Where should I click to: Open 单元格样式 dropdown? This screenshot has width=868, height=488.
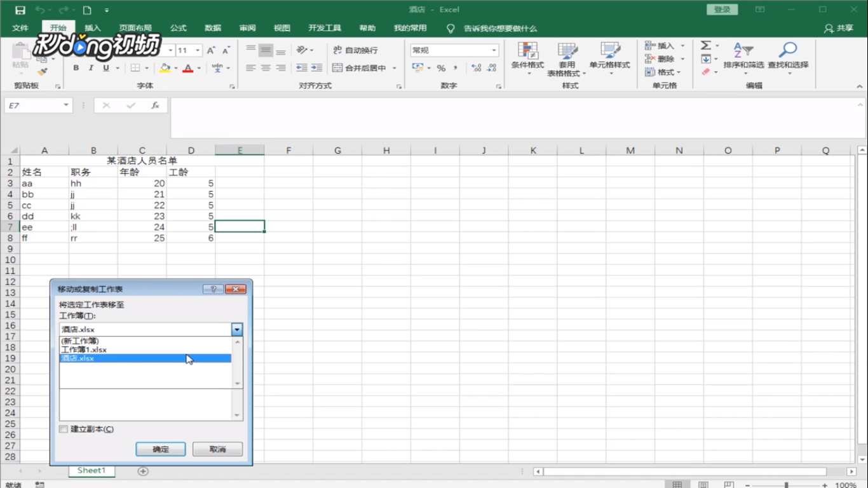pyautogui.click(x=609, y=58)
